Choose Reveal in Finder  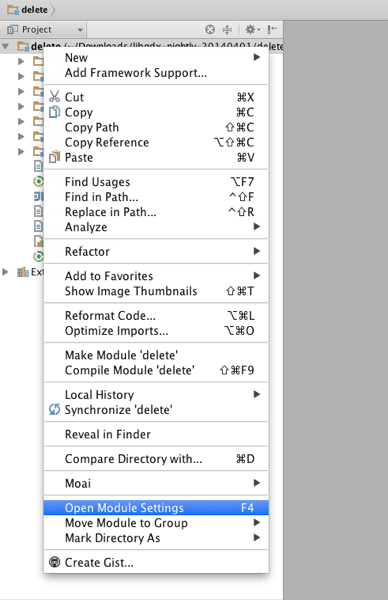[x=156, y=434]
